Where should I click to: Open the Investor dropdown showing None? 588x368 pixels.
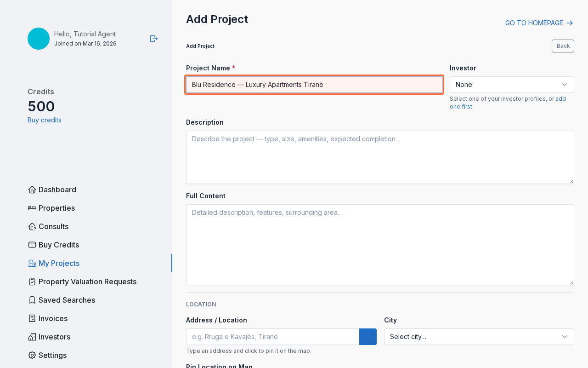point(512,85)
